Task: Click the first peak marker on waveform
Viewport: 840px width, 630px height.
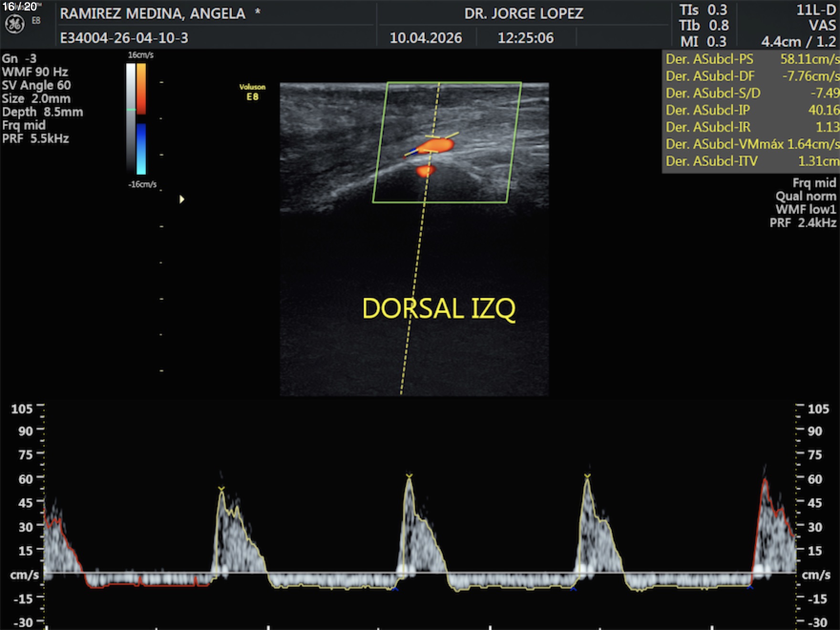Action: (221, 488)
